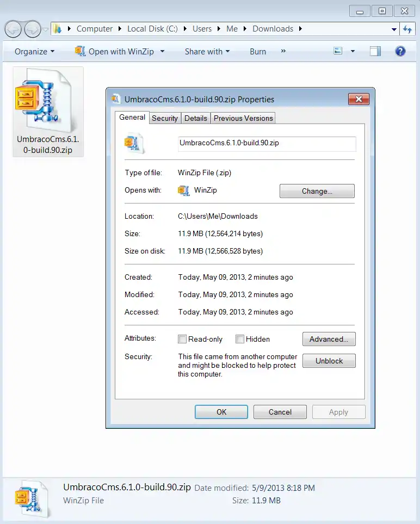Click the Apply button
This screenshot has width=420, height=524.
click(x=339, y=412)
